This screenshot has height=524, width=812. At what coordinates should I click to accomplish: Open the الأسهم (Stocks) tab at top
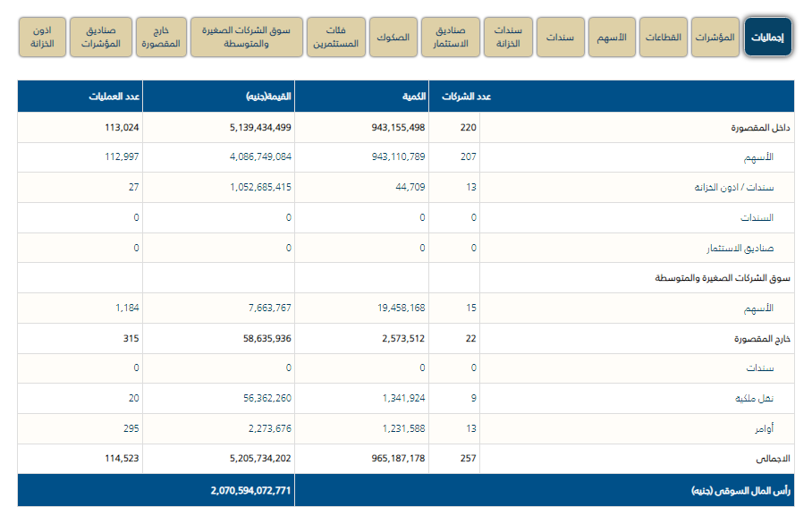pyautogui.click(x=611, y=37)
